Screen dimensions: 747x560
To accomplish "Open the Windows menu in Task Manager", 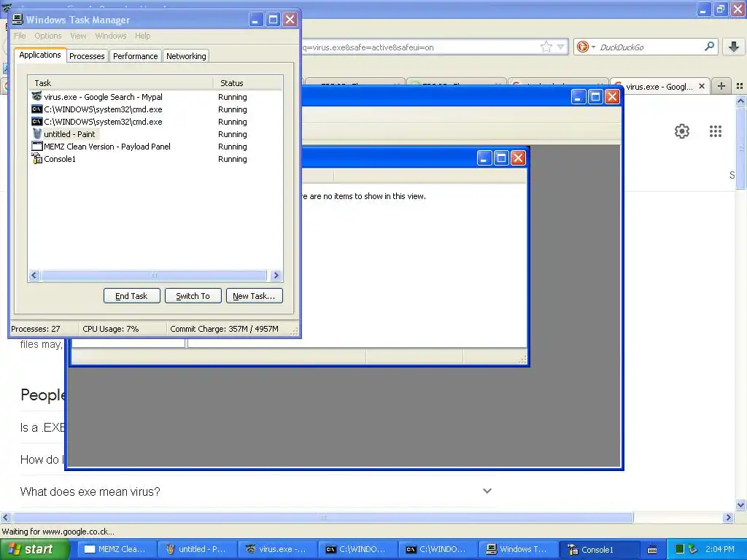I will pos(111,36).
